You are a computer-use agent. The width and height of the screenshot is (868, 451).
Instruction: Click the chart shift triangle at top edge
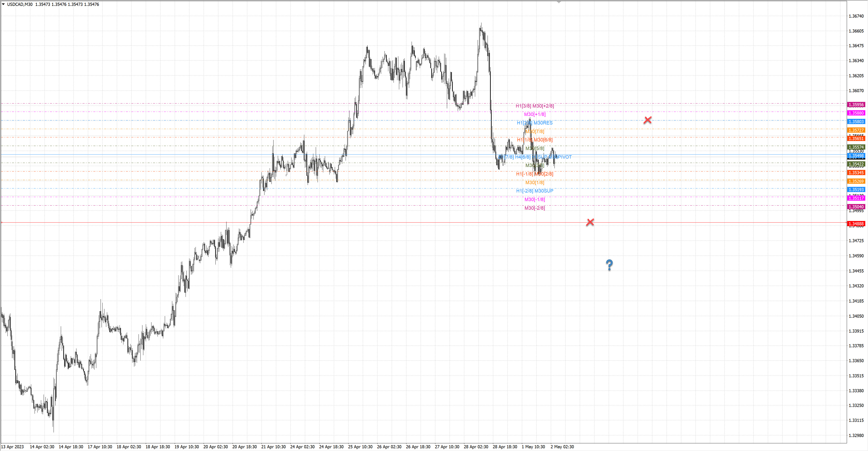[559, 2]
